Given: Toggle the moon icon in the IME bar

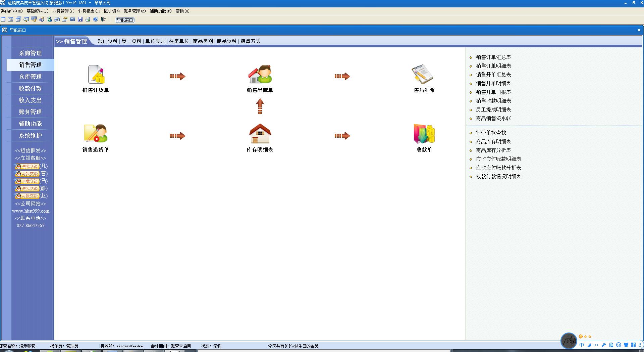Looking at the screenshot, I should (589, 345).
